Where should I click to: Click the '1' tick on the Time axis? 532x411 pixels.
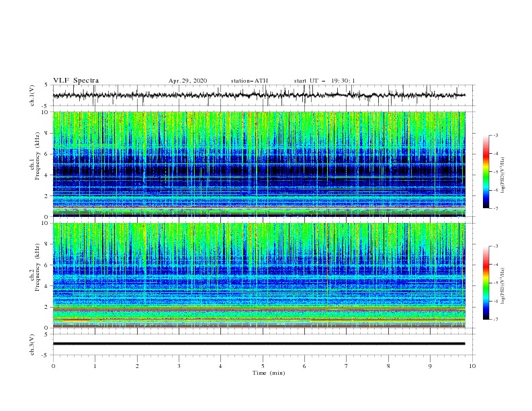(x=95, y=366)
